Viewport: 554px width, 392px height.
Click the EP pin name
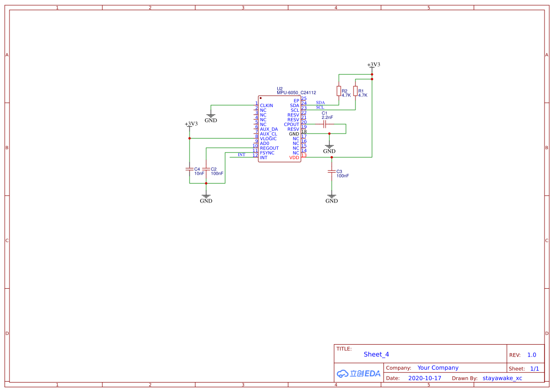coord(297,101)
